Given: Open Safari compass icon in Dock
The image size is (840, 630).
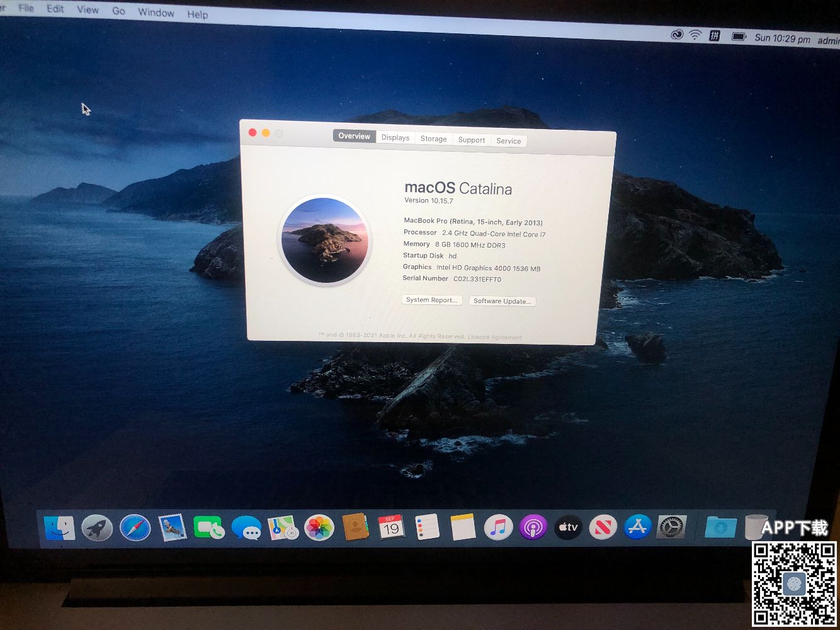Looking at the screenshot, I should [x=135, y=528].
